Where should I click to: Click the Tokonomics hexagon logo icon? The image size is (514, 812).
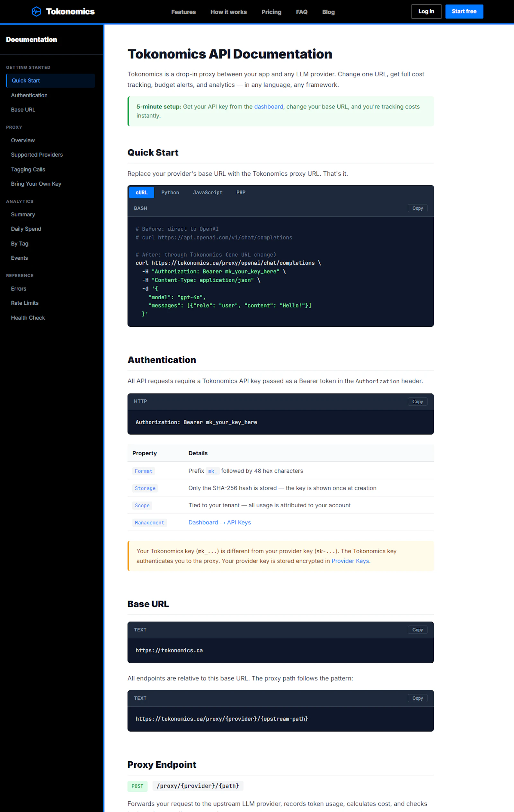(36, 12)
